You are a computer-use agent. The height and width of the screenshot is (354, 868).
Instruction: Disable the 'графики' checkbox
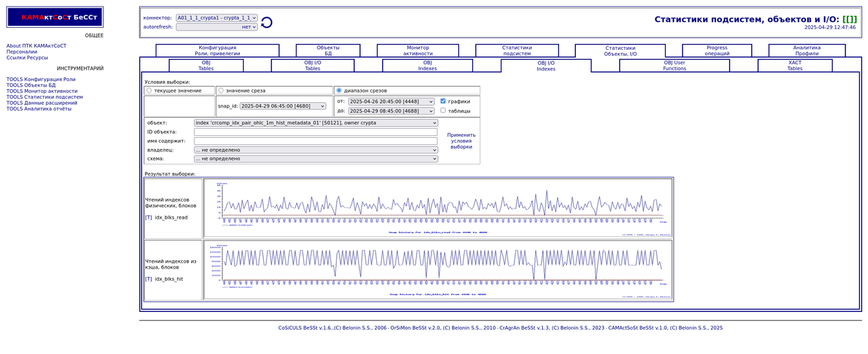(x=443, y=101)
